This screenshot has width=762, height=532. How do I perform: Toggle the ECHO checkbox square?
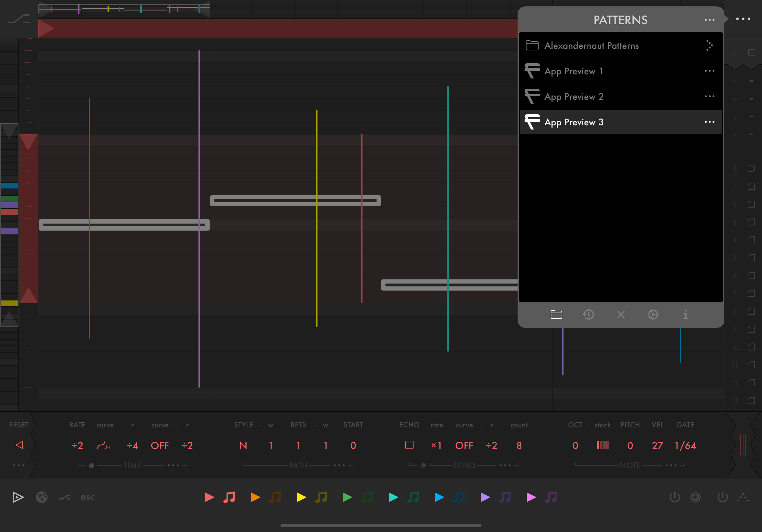coord(409,445)
